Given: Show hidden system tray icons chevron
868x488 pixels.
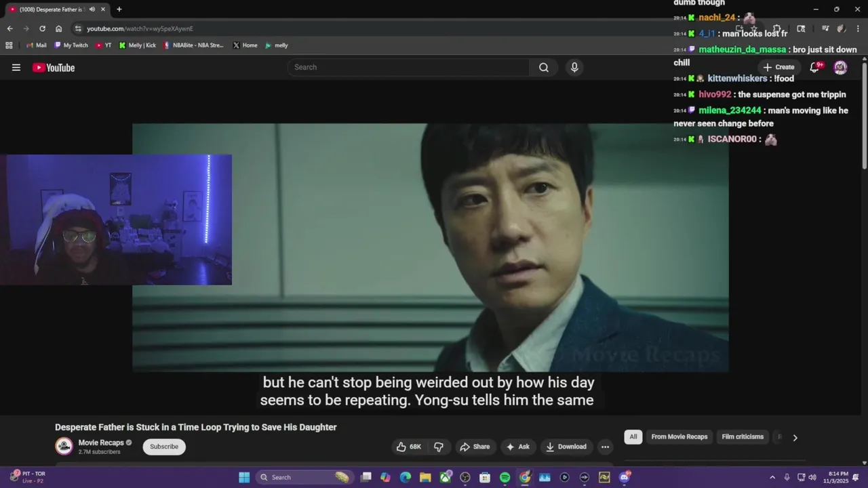Looking at the screenshot, I should pos(772,477).
